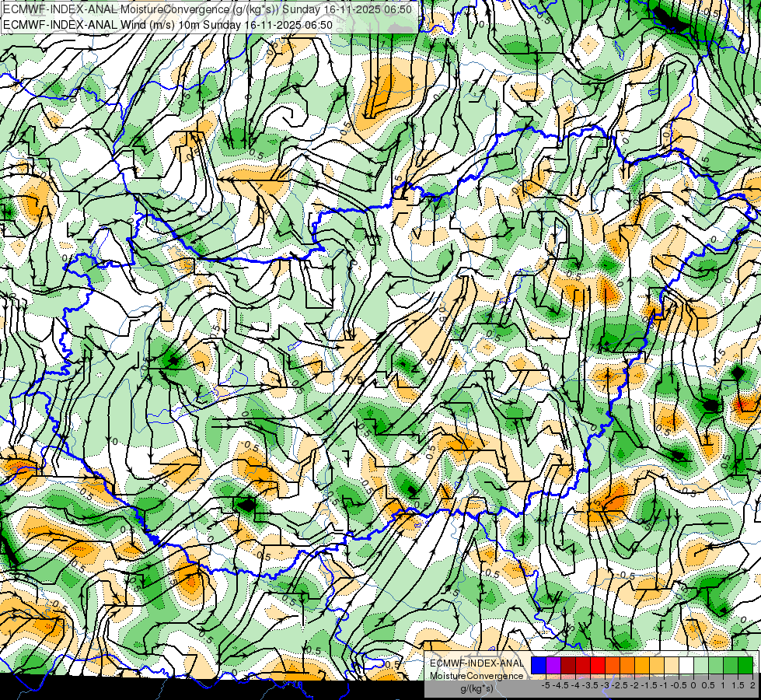761x700 pixels.
Task: Click the MoistureConvergence title line
Action: [x=208, y=9]
